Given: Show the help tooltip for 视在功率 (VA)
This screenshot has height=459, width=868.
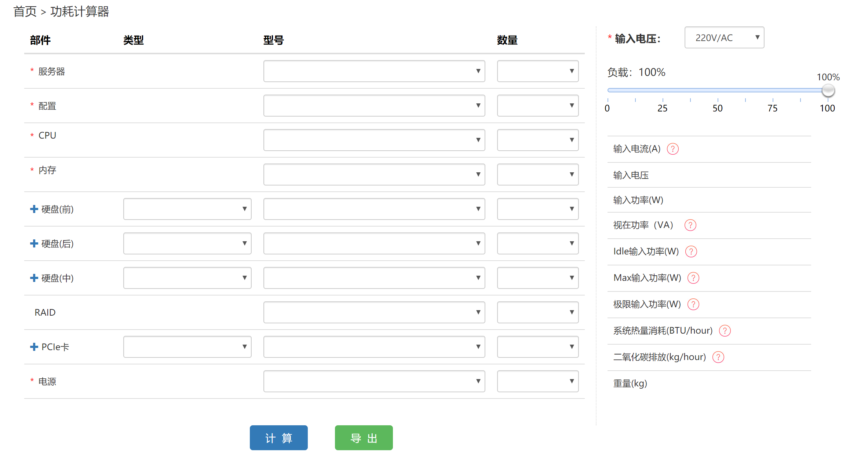Looking at the screenshot, I should click(x=690, y=225).
